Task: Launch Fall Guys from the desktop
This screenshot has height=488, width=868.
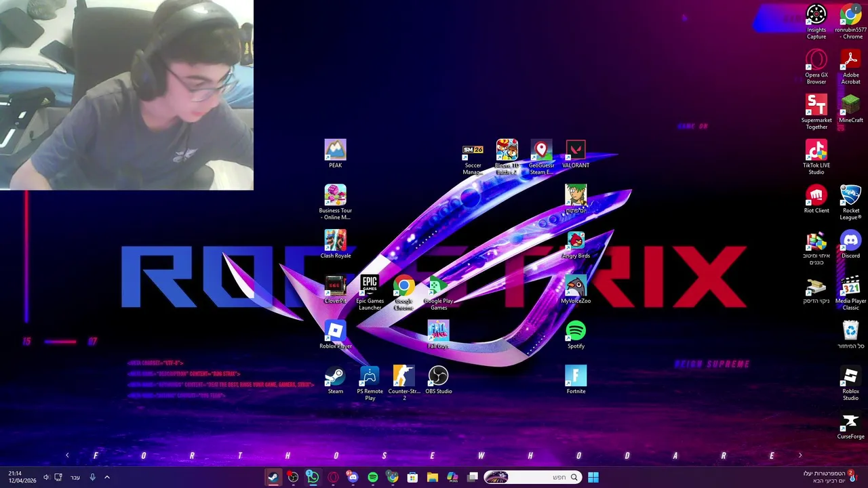Action: [438, 335]
